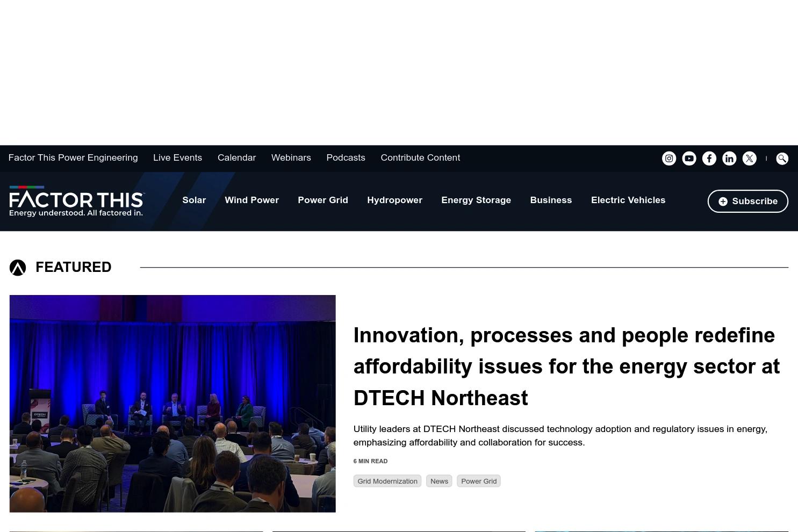This screenshot has width=798, height=532.
Task: Open Factor This Power Engineering link
Action: (x=73, y=157)
